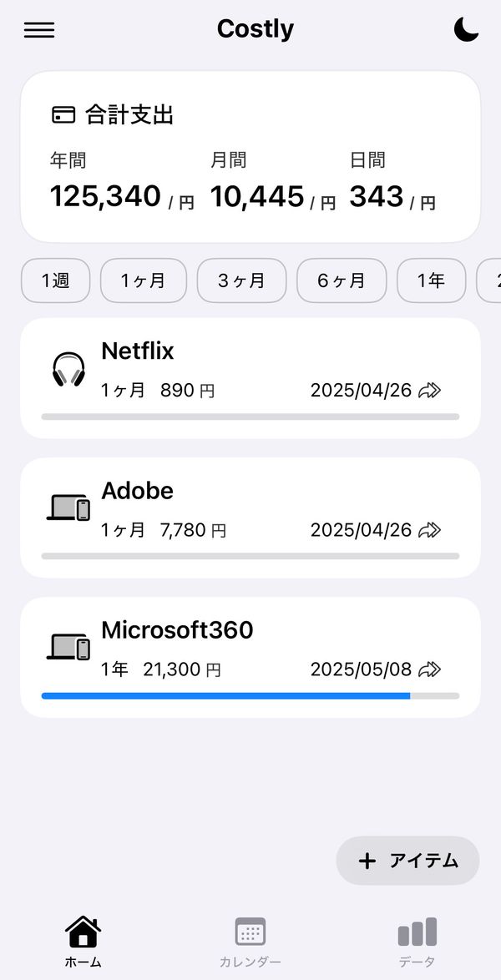The height and width of the screenshot is (980, 501).
Task: Add a new item with アイテム button
Action: [407, 861]
